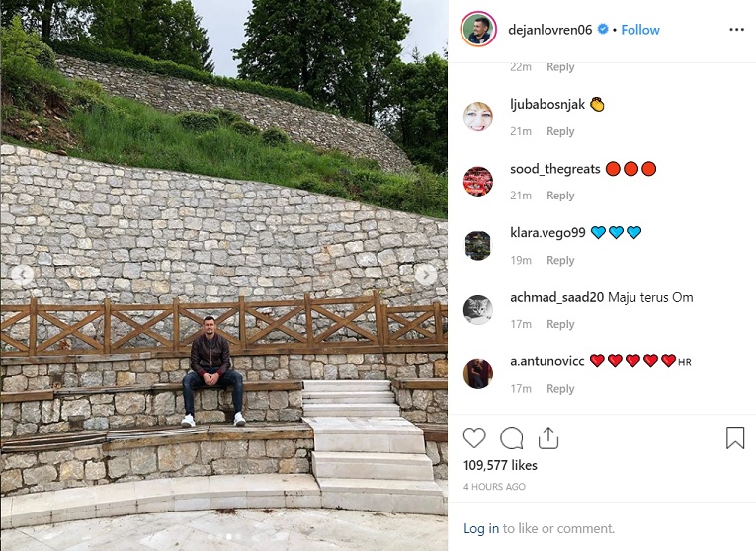Open the dejanlovren06 username link

coord(550,30)
